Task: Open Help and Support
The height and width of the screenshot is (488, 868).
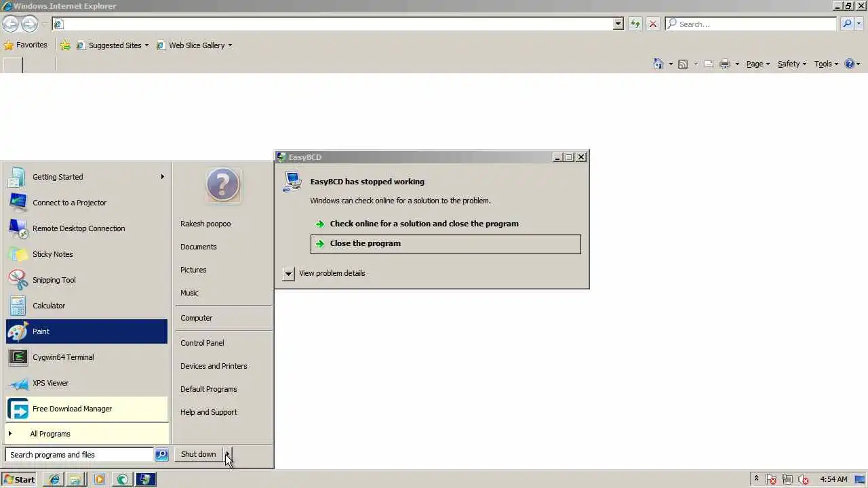Action: pos(209,412)
